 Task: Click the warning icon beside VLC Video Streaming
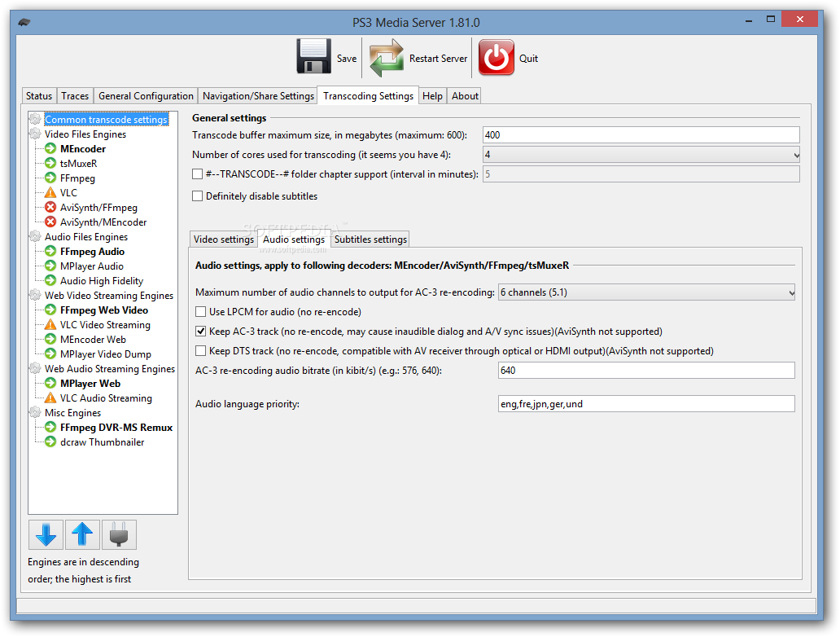coord(50,324)
